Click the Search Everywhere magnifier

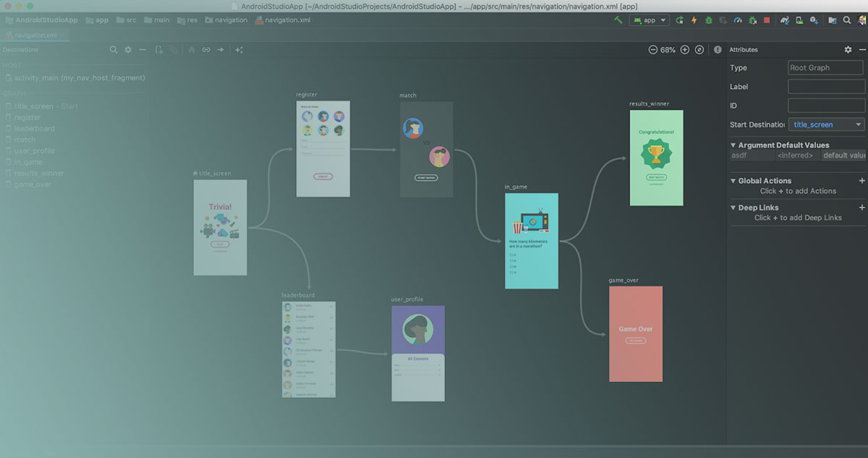coord(846,20)
